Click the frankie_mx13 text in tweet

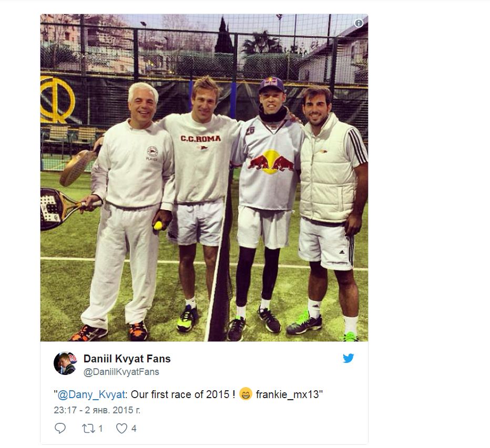pyautogui.click(x=288, y=394)
